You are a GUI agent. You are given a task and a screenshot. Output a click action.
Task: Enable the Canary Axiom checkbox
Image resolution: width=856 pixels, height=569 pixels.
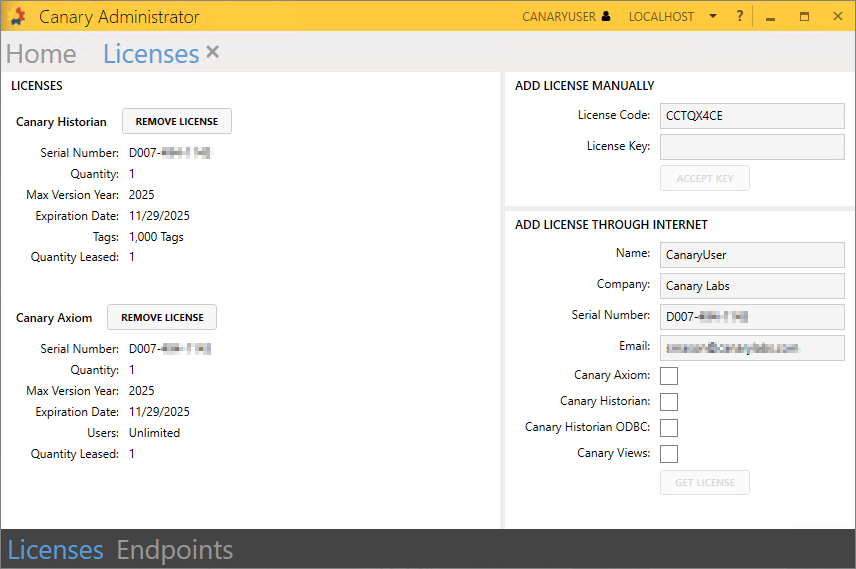tap(669, 376)
